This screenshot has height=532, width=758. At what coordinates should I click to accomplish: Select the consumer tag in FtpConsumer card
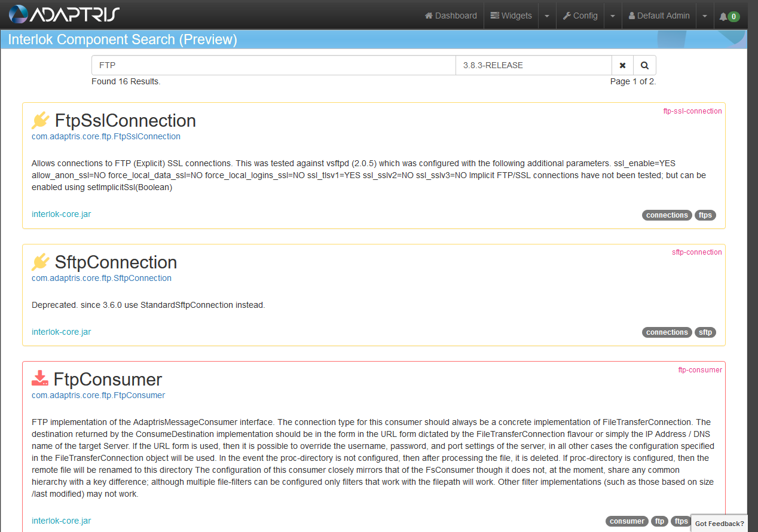click(627, 521)
